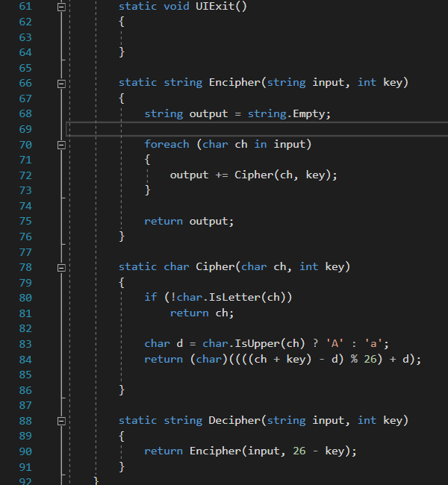448x485 pixels.
Task: Click the 'A' character literal on line 83
Action: tap(335, 343)
